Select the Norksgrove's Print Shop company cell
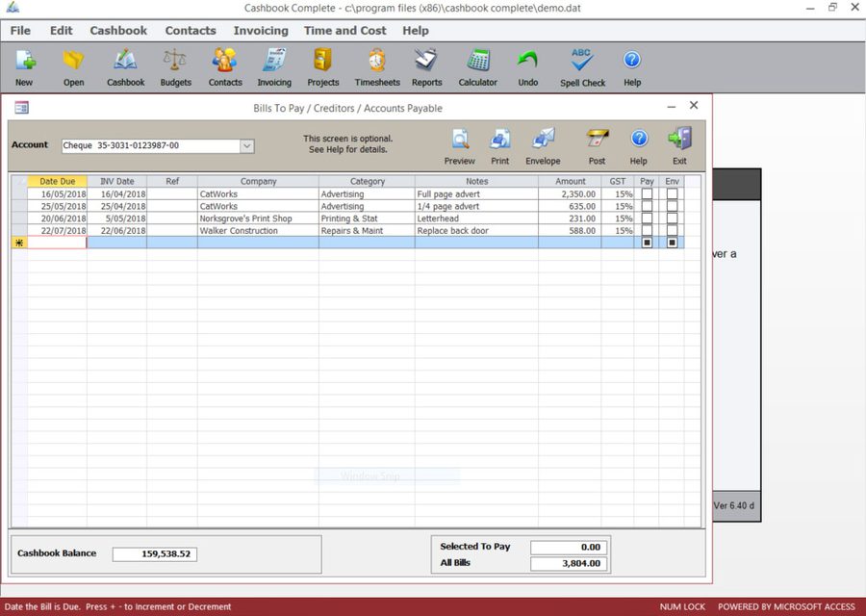This screenshot has width=866, height=616. pos(258,218)
